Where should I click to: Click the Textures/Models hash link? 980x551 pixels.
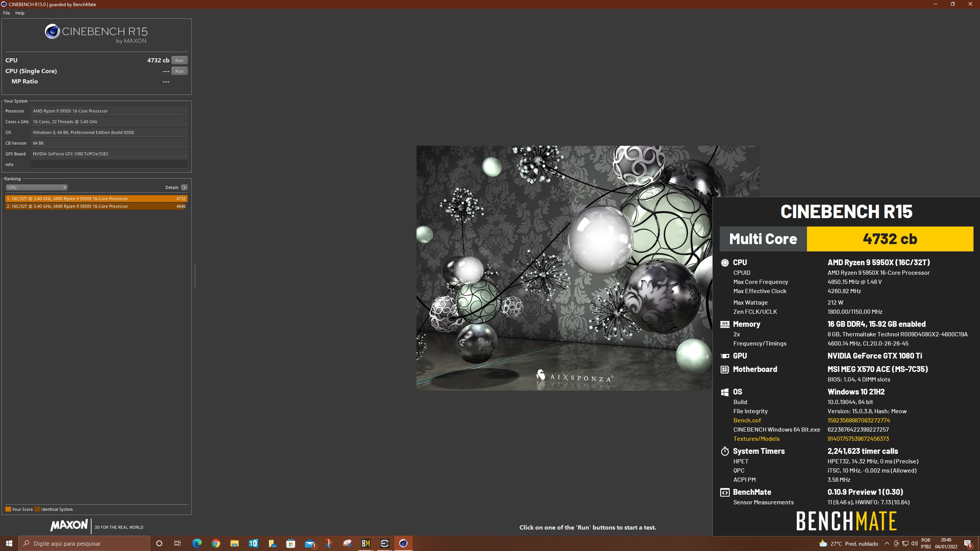click(x=858, y=439)
